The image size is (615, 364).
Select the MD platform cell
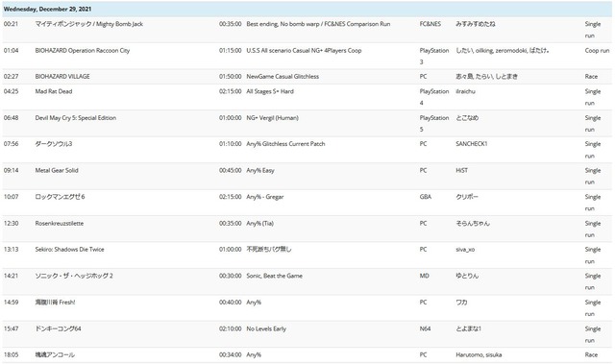point(425,276)
